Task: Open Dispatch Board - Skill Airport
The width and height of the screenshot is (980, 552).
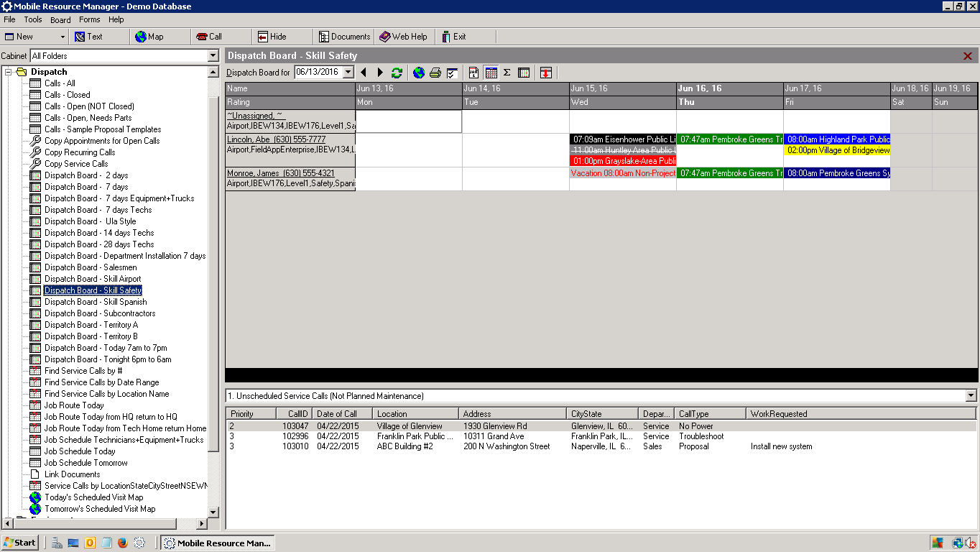Action: tap(93, 279)
